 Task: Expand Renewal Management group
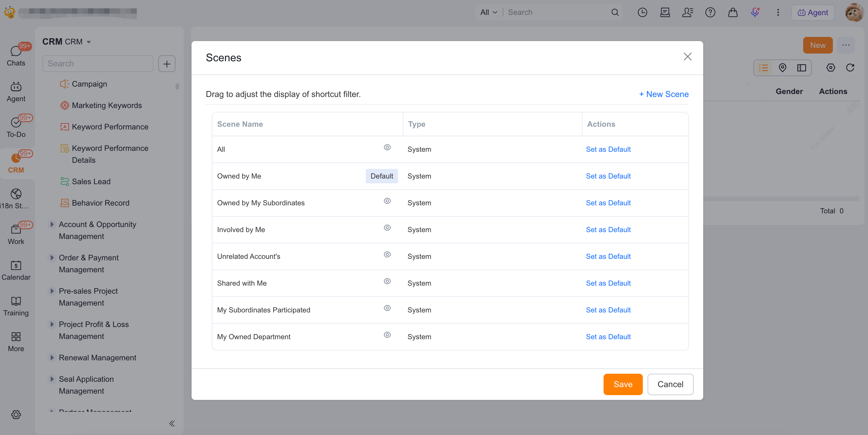tap(51, 358)
